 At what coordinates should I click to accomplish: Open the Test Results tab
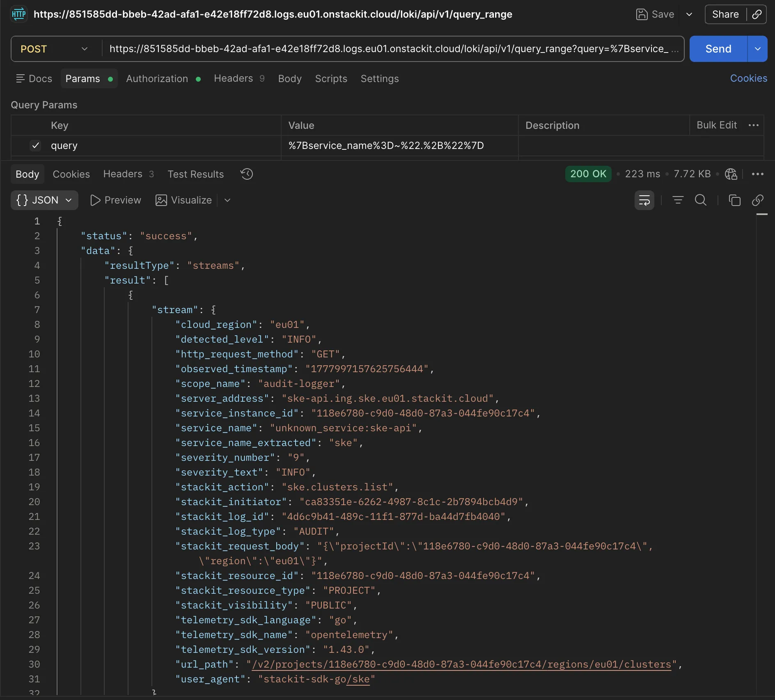pyautogui.click(x=196, y=174)
